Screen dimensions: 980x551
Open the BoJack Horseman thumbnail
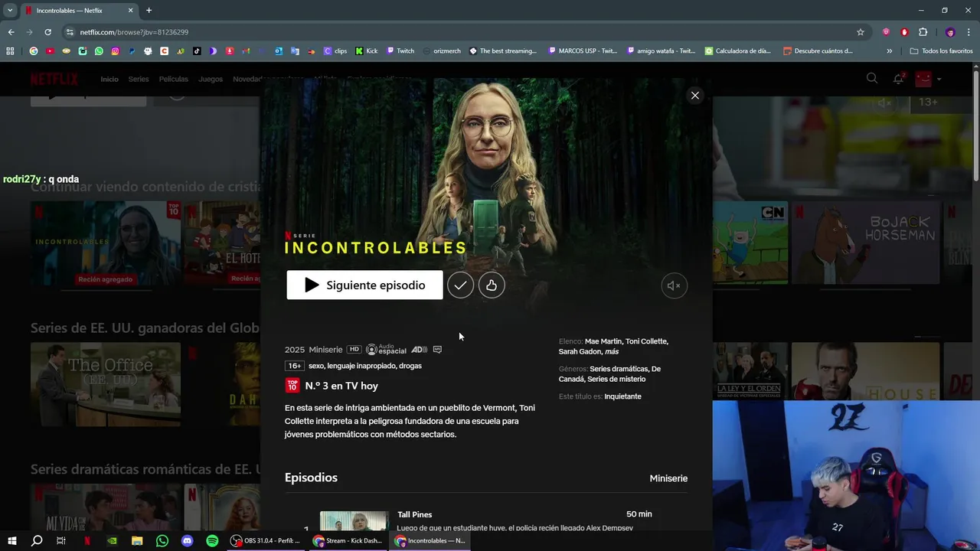pos(865,243)
